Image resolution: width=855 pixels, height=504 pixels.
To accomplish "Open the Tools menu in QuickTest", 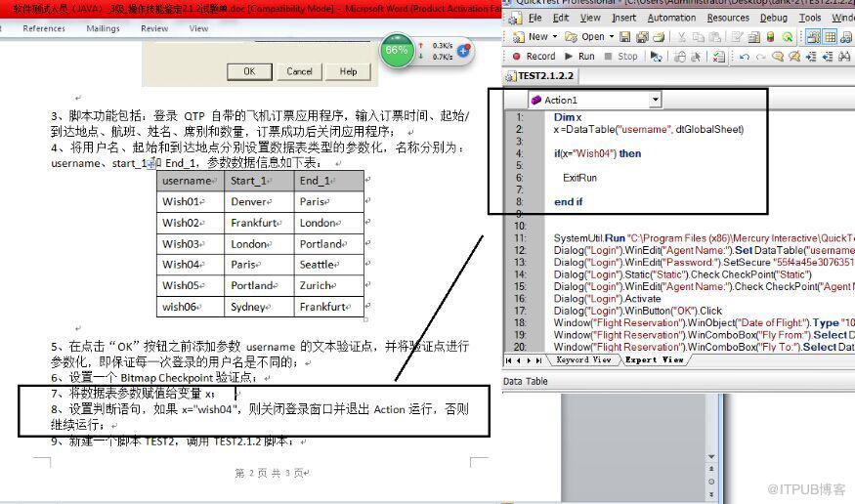I will pos(810,18).
